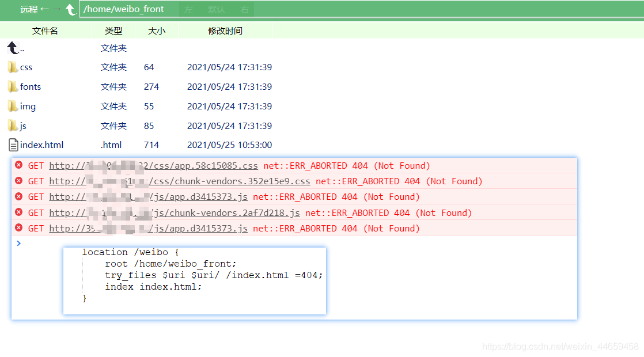The height and width of the screenshot is (357, 644).
Task: Click the forward arrow in the navigation bar
Action: click(56, 9)
